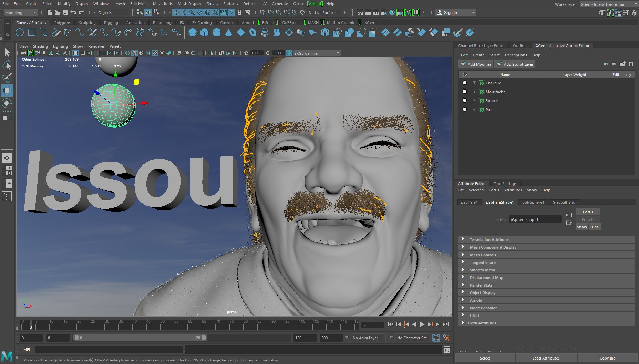Click the NURBS sphere shelf icon
639x364 pixels.
(x=193, y=33)
